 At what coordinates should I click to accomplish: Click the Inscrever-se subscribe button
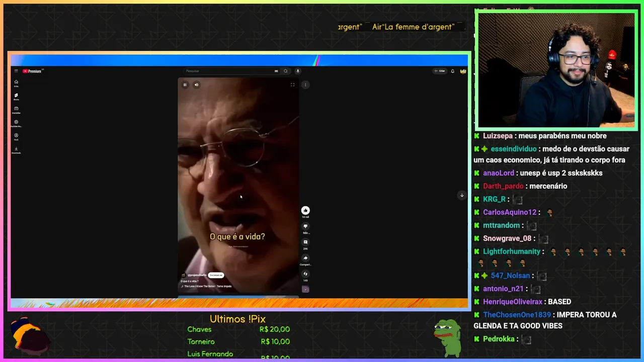216,275
